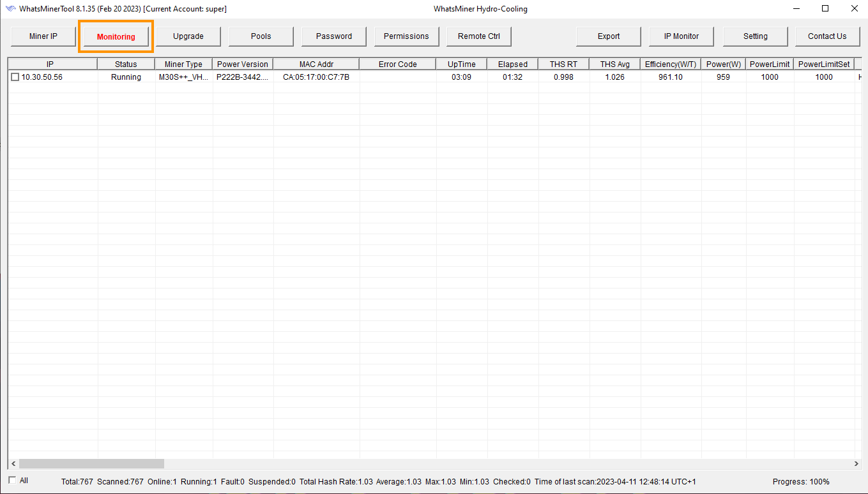The height and width of the screenshot is (494, 868).
Task: Select the Running status cell
Action: click(x=126, y=77)
